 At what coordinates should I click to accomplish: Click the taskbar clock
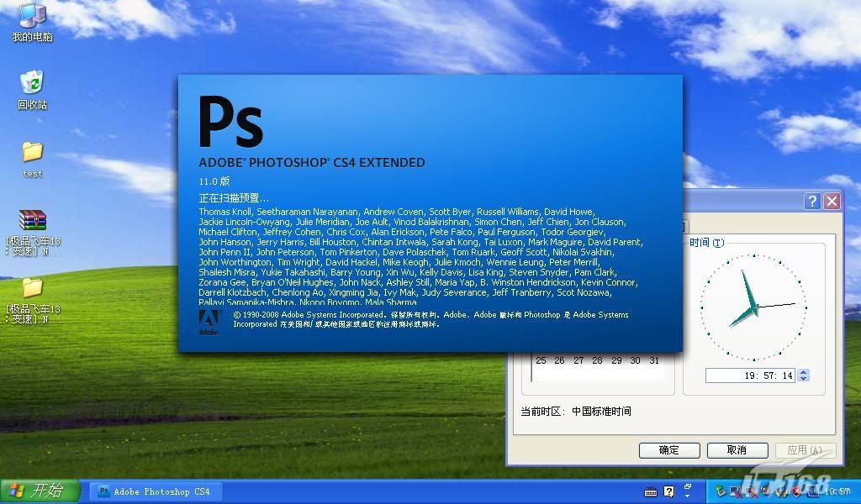pos(837,491)
